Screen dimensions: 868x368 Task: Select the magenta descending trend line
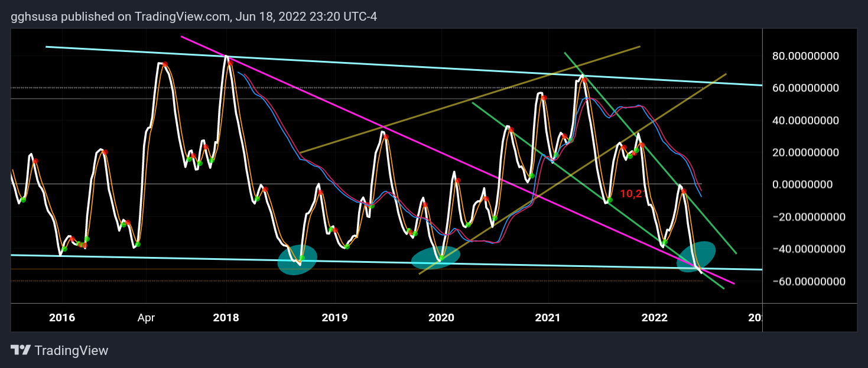(458, 160)
